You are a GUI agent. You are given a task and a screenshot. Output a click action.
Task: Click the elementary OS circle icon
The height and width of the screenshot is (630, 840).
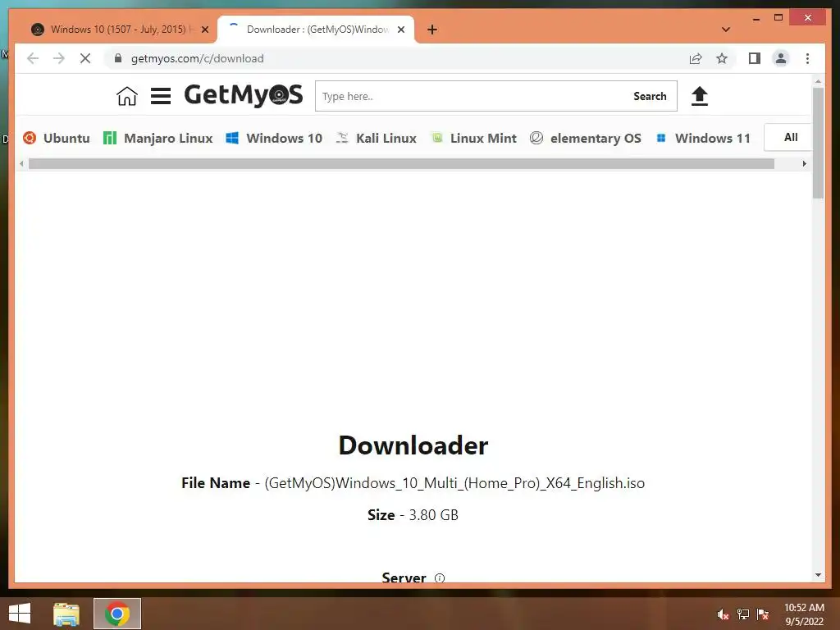(536, 138)
